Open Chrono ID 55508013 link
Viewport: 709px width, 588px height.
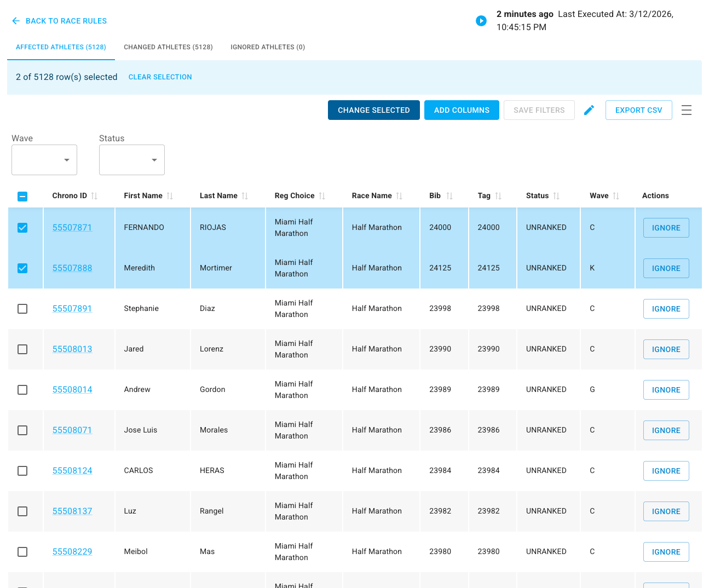(72, 349)
